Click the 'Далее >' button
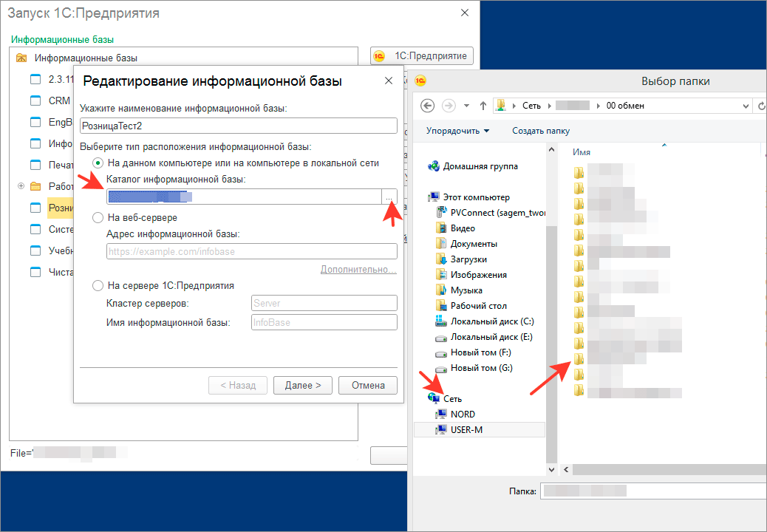 303,385
